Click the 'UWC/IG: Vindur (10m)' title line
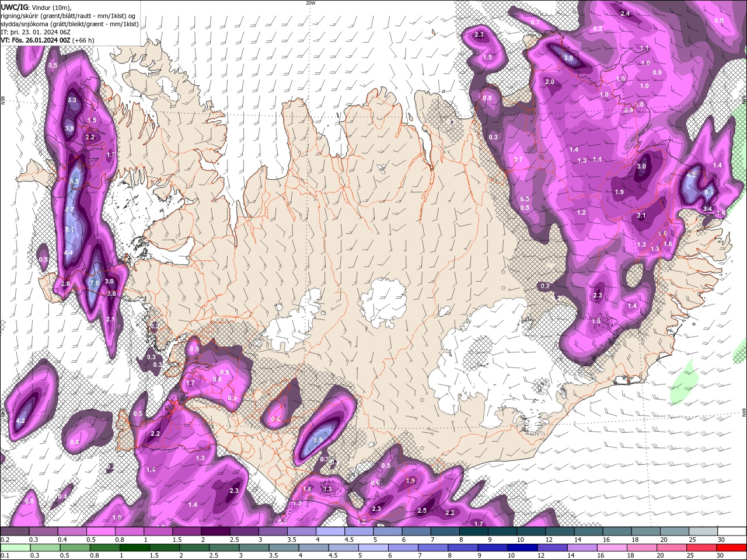The image size is (747, 560). [x=36, y=7]
